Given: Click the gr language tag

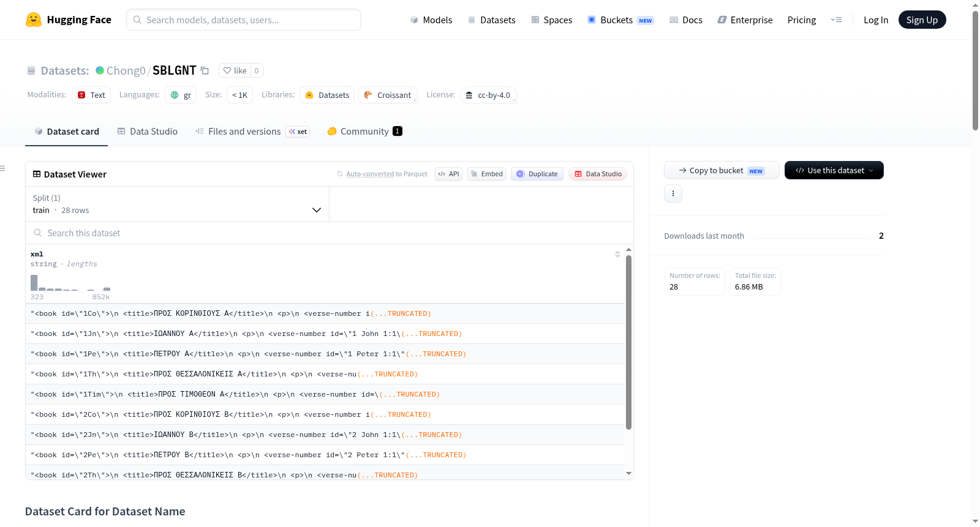Looking at the screenshot, I should [181, 95].
